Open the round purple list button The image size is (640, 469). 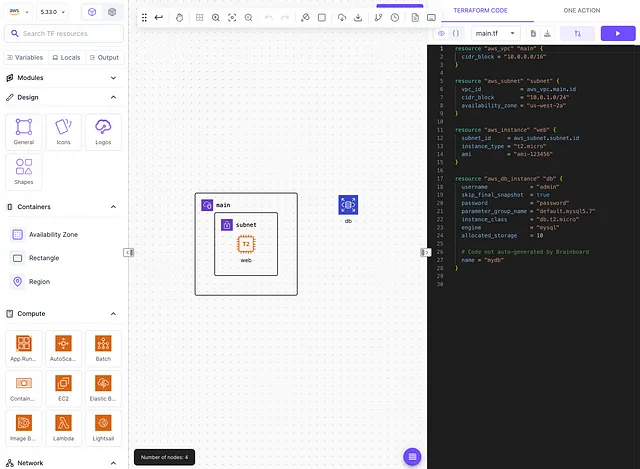[412, 457]
